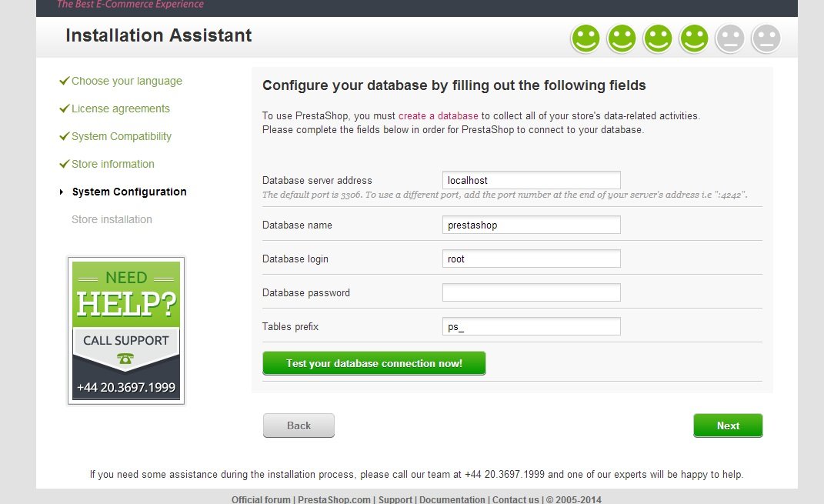Image resolution: width=824 pixels, height=504 pixels.
Task: Click the checkmark beside Store information
Action: pos(64,164)
